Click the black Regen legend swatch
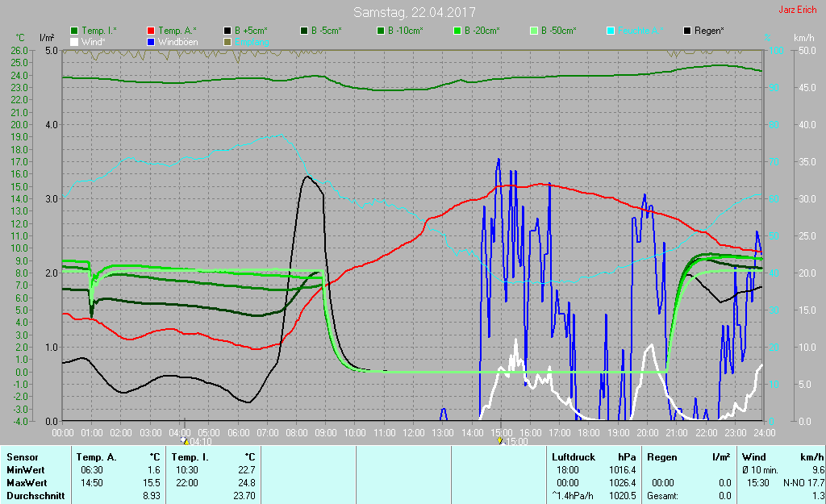This screenshot has width=826, height=504. (687, 31)
